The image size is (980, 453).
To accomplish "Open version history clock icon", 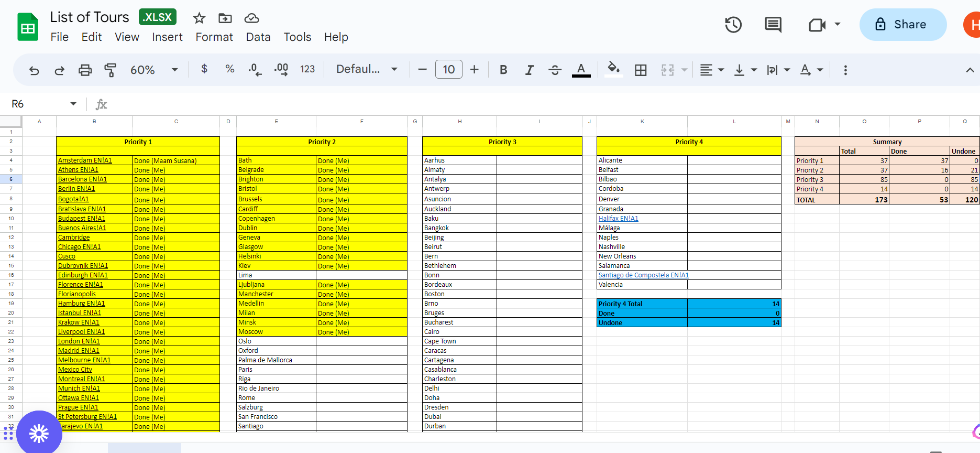I will (733, 25).
